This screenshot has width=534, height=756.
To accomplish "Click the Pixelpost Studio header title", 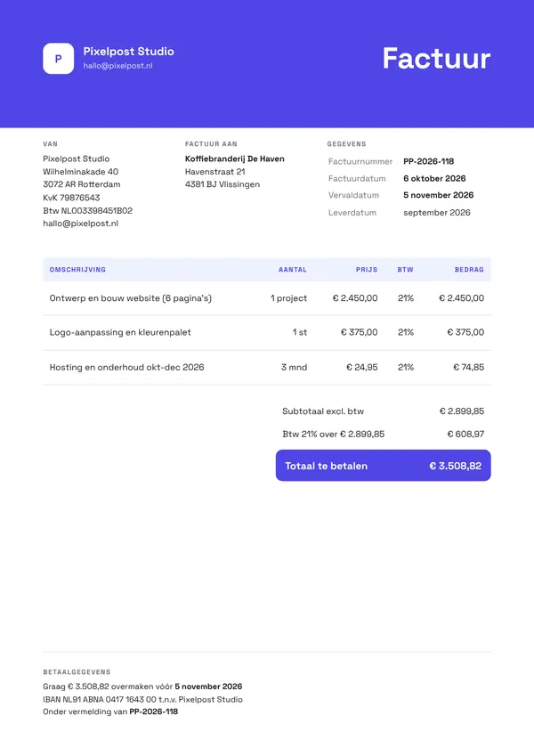I will 129,52.
